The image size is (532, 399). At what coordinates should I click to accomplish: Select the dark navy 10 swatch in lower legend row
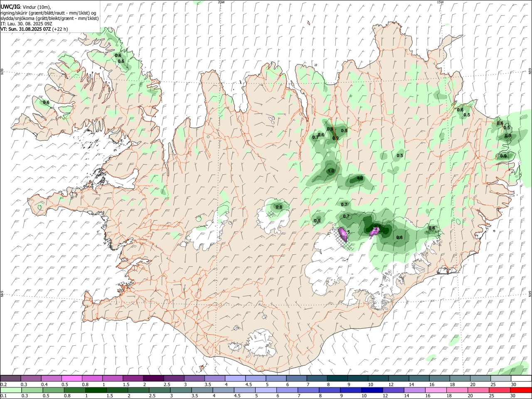(x=371, y=390)
